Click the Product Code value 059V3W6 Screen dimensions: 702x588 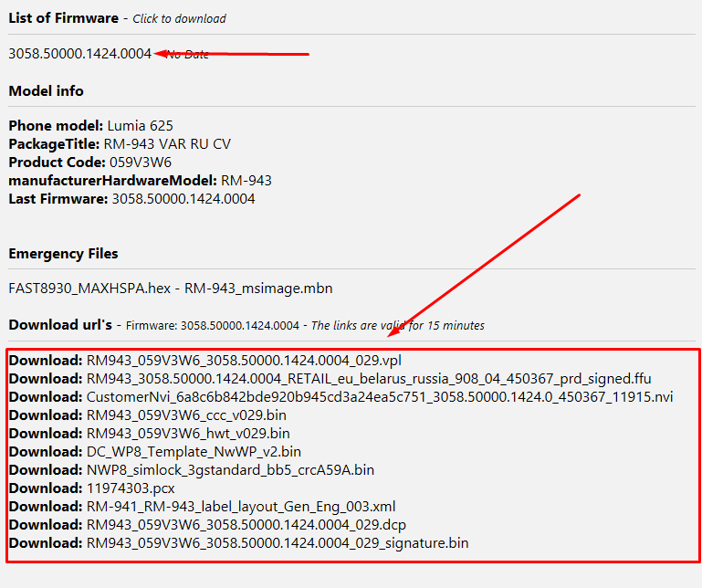click(139, 162)
